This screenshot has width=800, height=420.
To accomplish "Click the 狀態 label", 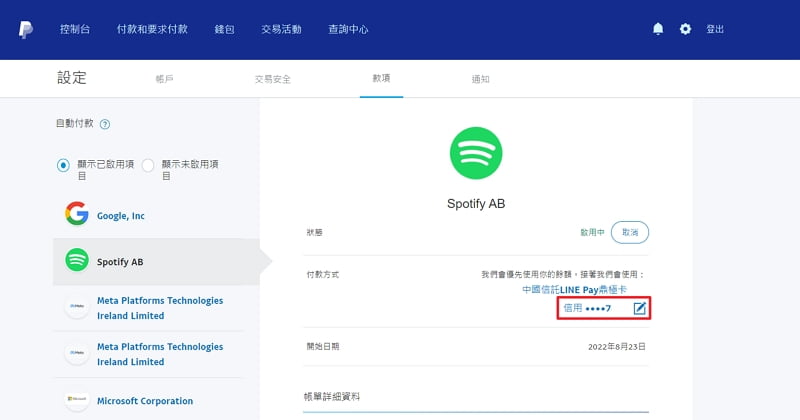I will click(314, 232).
